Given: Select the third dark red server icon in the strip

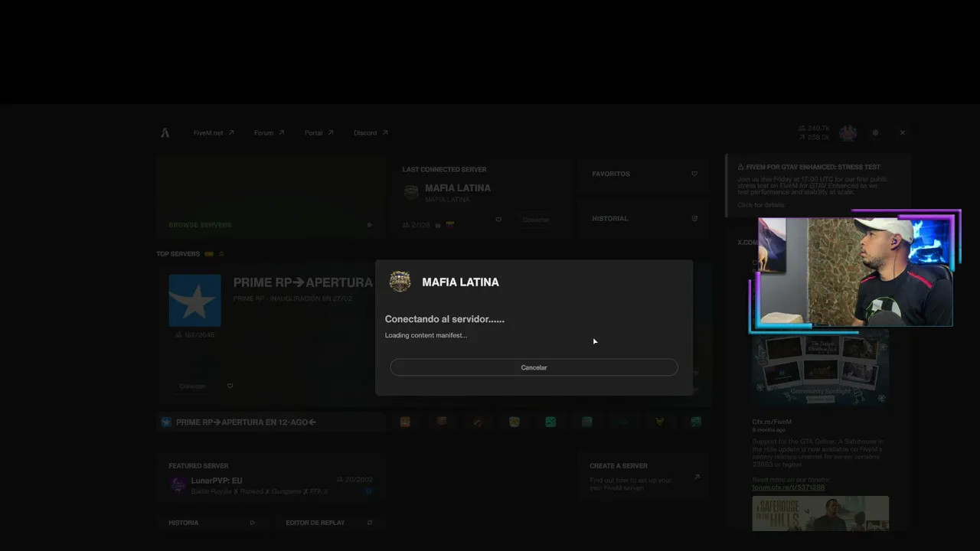Looking at the screenshot, I should point(478,422).
